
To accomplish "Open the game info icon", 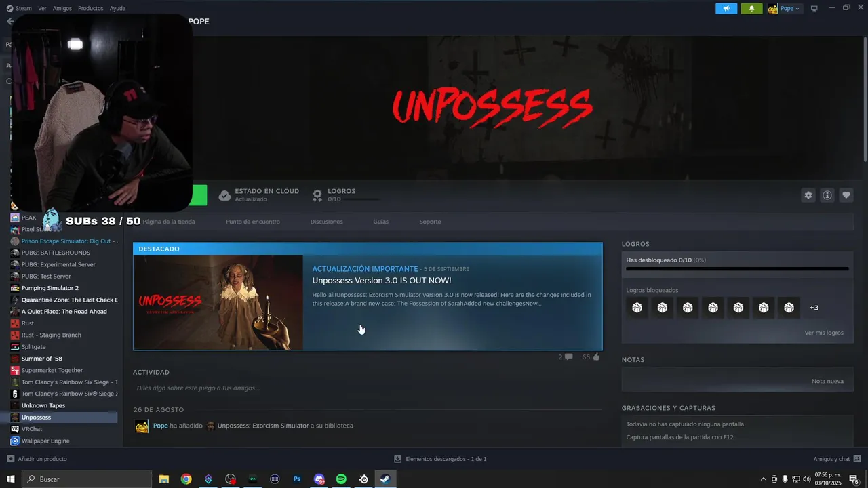I will click(x=827, y=195).
